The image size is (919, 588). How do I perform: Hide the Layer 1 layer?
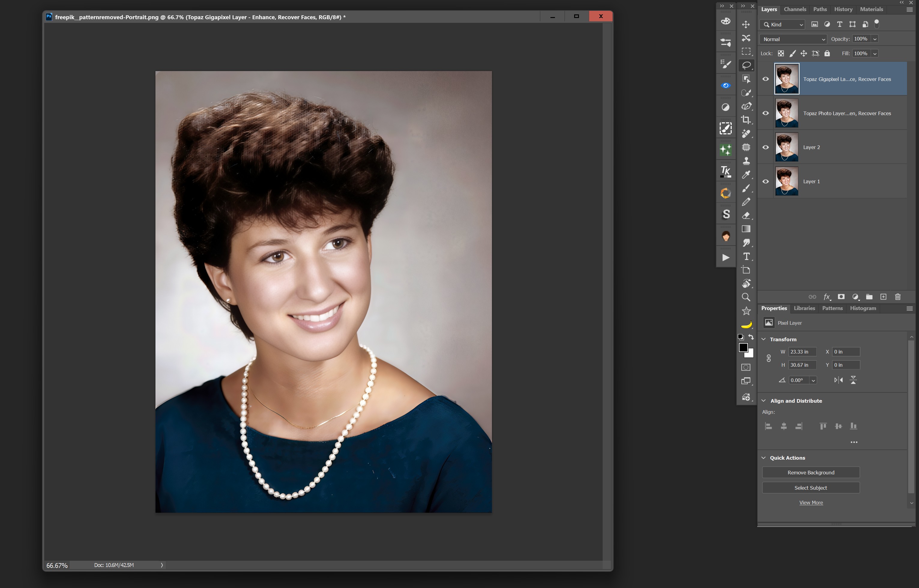765,181
